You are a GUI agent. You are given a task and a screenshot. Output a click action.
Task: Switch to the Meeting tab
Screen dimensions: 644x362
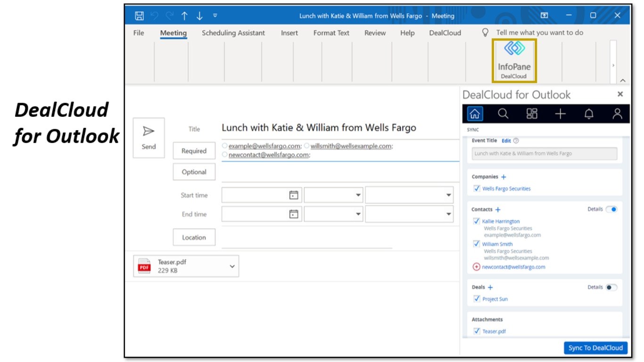(x=173, y=33)
